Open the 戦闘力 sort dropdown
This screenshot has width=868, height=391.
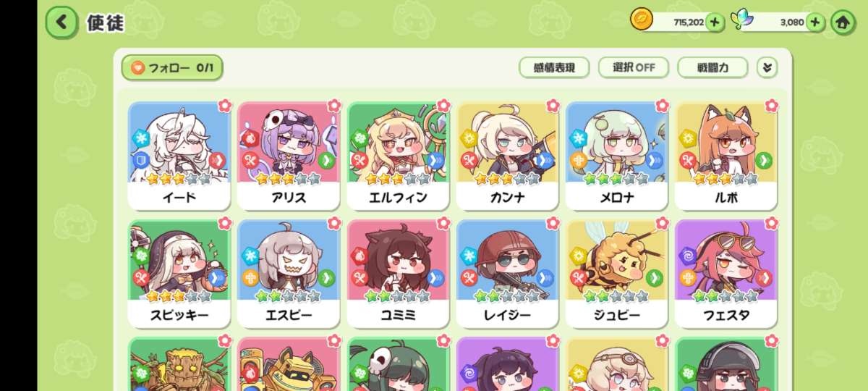tap(712, 67)
